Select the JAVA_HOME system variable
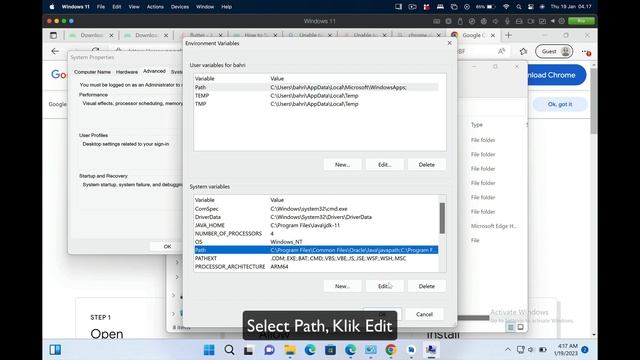 (316, 225)
